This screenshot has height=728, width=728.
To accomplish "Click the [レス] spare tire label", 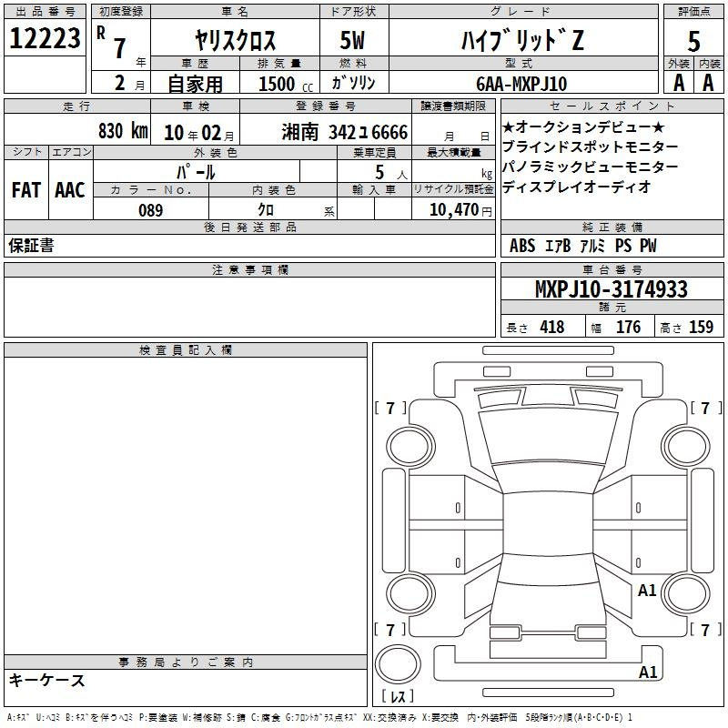I will [x=398, y=696].
